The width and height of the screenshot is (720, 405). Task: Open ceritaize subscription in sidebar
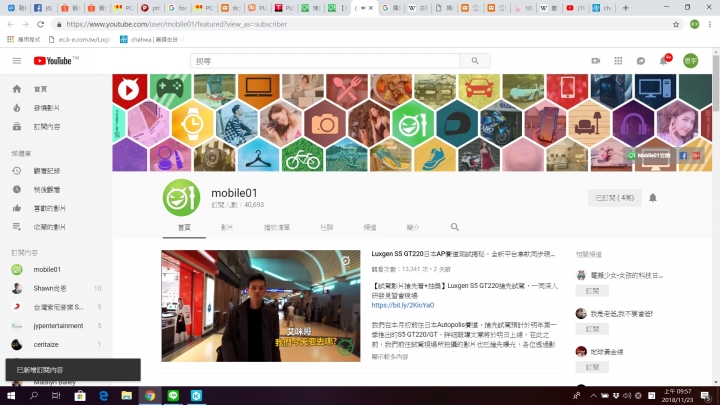(56, 344)
